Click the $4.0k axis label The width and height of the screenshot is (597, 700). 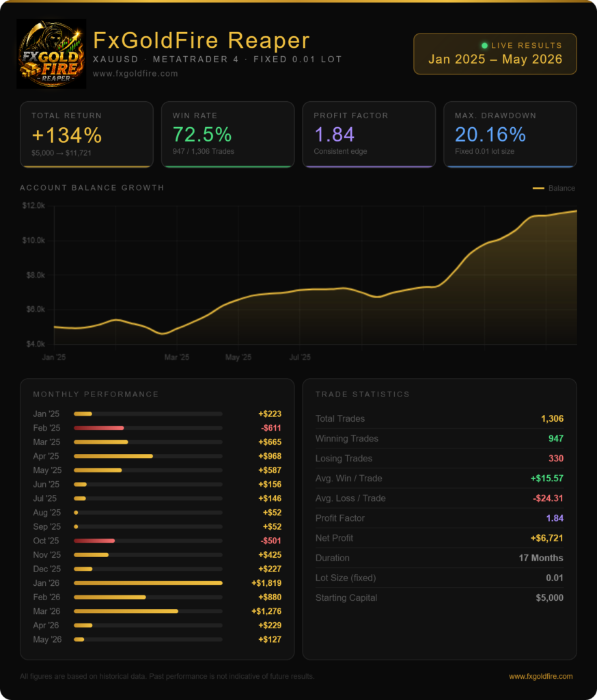pos(36,344)
